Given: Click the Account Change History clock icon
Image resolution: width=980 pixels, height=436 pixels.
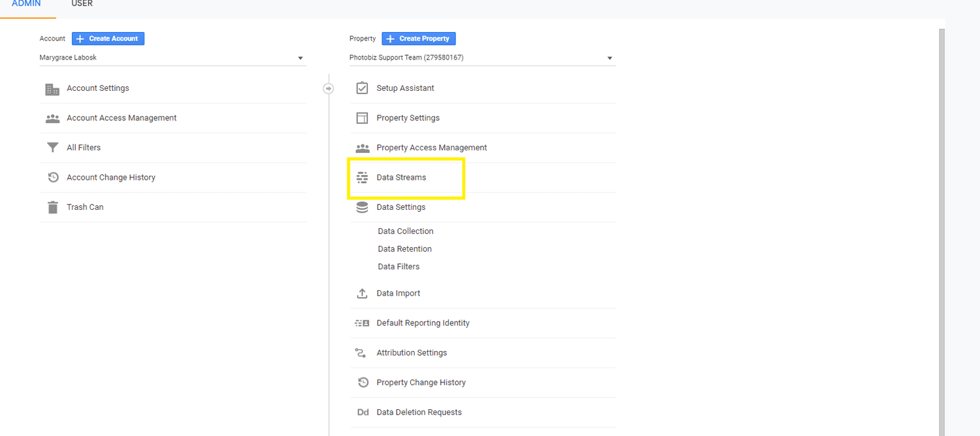Looking at the screenshot, I should point(52,177).
